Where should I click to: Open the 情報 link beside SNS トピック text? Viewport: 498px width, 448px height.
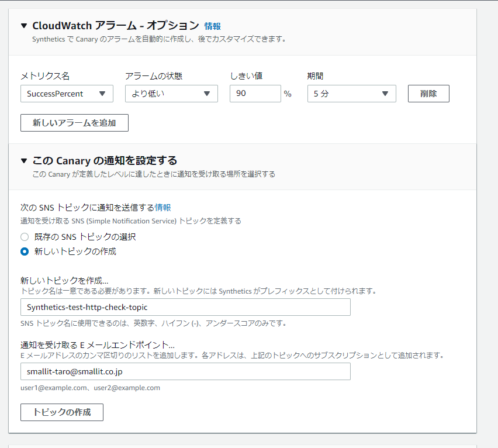point(163,208)
